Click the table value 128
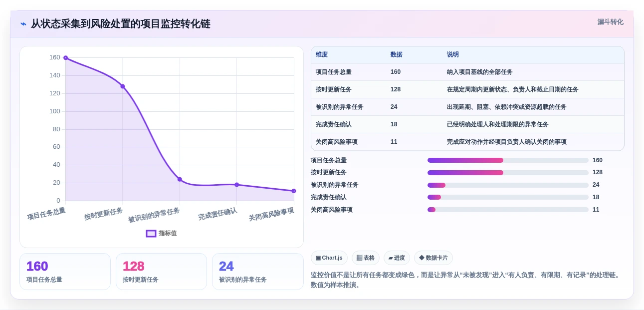 pos(396,89)
